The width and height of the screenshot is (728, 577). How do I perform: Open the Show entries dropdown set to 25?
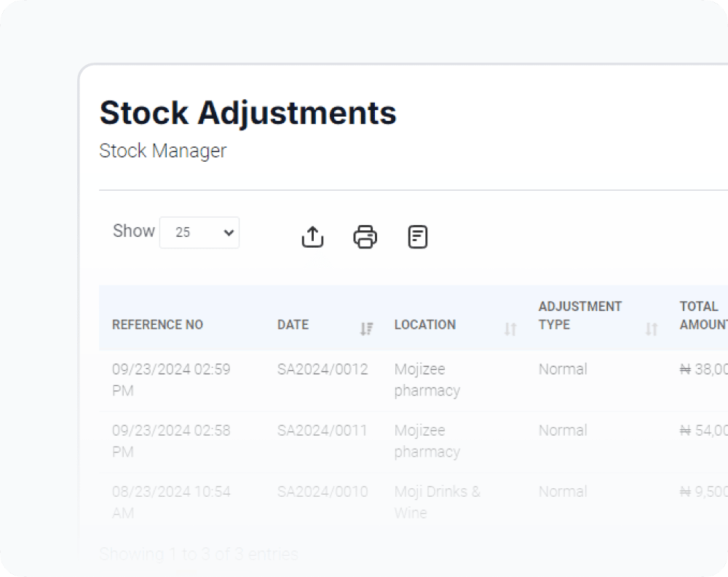(x=199, y=232)
